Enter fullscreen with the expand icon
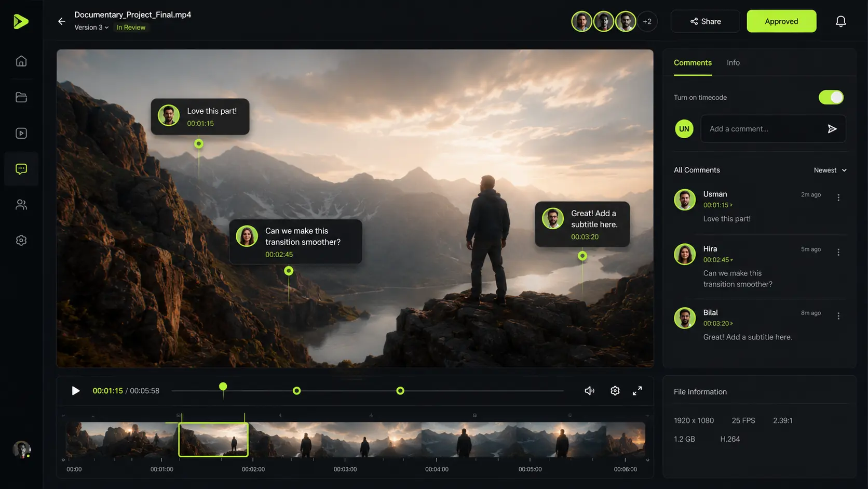868x489 pixels. [x=637, y=391]
